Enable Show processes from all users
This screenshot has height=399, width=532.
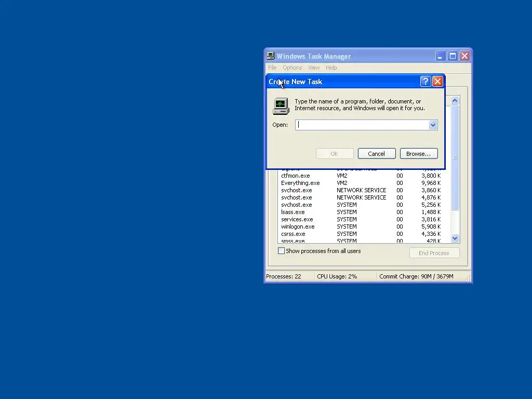tap(281, 251)
